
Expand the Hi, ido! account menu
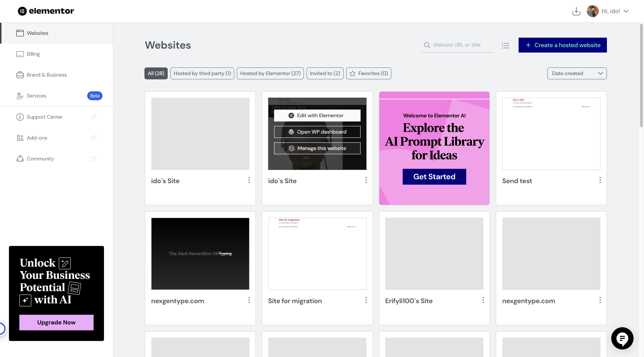pyautogui.click(x=615, y=11)
